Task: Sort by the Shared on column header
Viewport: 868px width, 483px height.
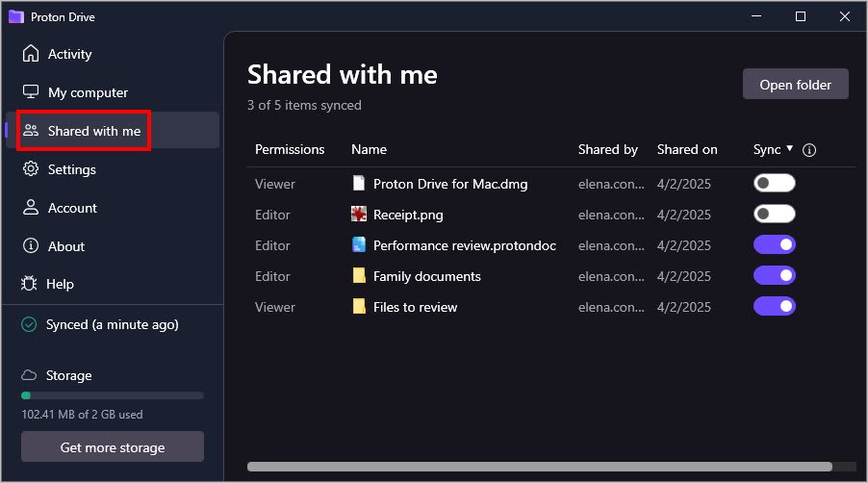Action: click(x=687, y=149)
